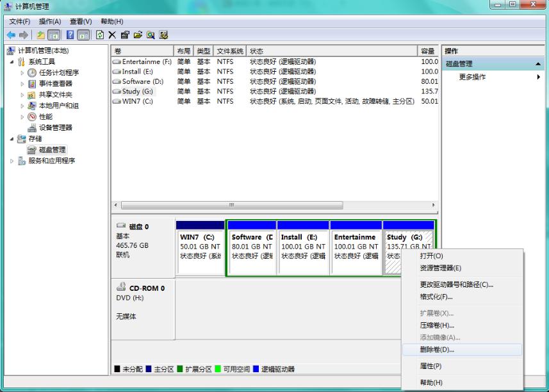Image resolution: width=549 pixels, height=392 pixels.
Task: Click the back navigation arrow icon
Action: click(12, 35)
